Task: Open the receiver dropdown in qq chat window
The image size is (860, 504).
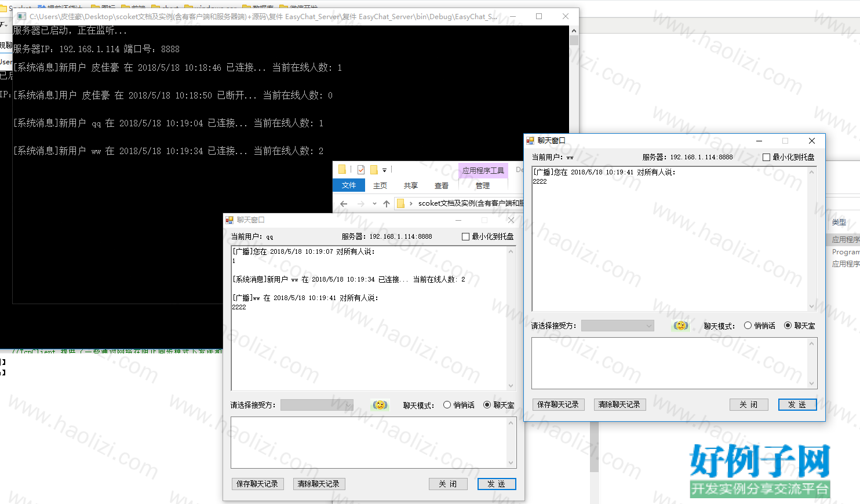Action: click(x=317, y=405)
